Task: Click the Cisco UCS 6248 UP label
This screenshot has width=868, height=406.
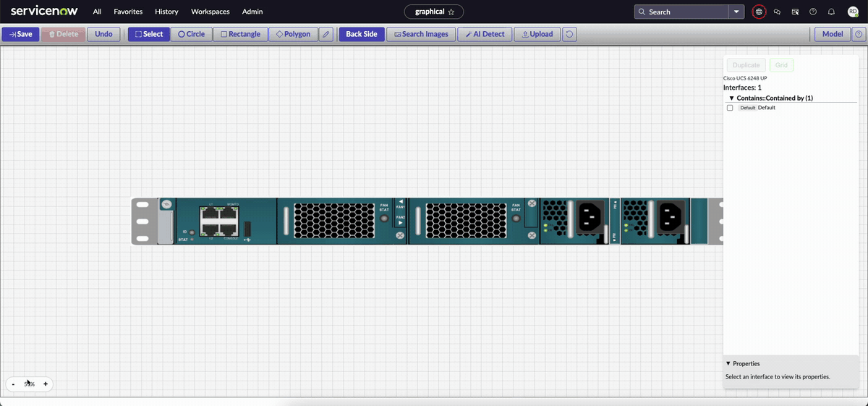Action: coord(745,78)
